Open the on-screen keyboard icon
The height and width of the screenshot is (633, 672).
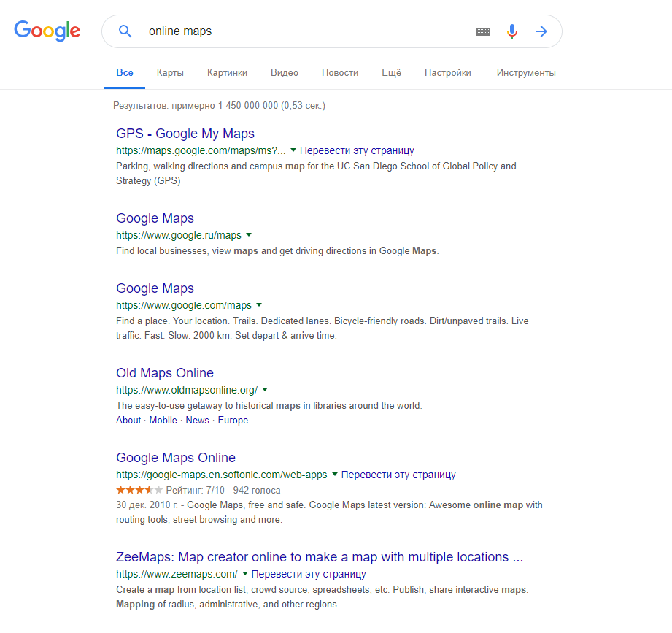[483, 31]
